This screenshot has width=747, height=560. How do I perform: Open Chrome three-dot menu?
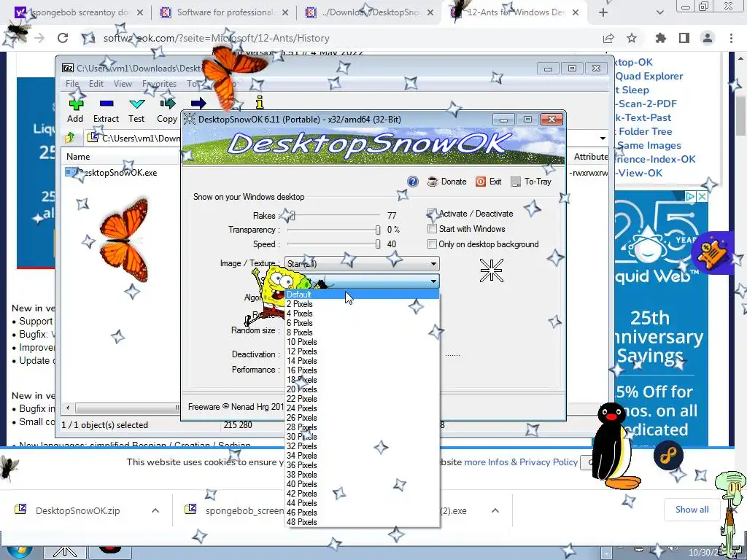click(x=731, y=38)
